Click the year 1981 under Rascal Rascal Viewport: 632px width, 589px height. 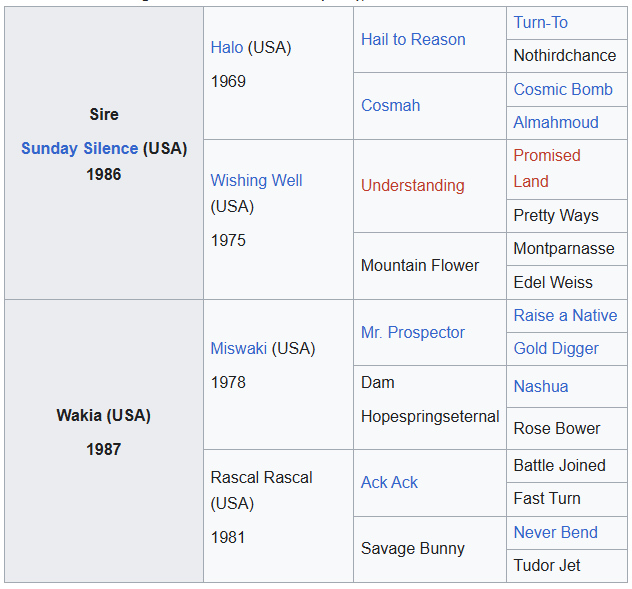[x=228, y=538]
